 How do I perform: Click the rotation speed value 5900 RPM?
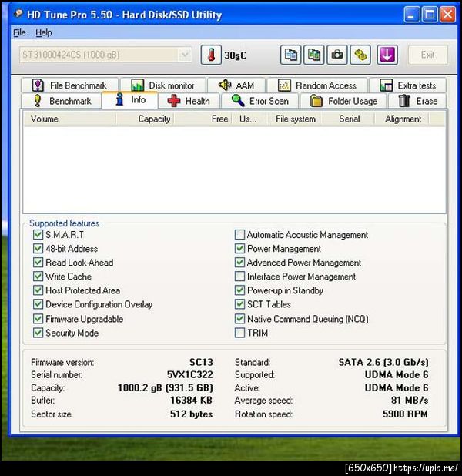[405, 414]
